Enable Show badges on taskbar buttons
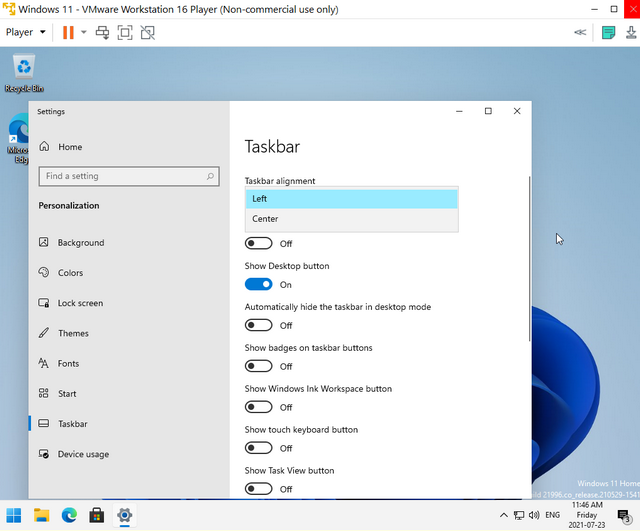 (258, 366)
